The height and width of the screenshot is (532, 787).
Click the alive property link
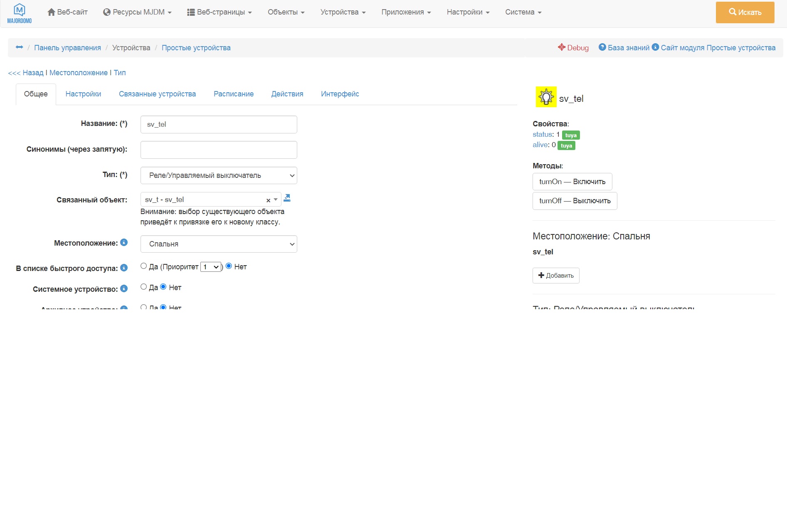point(540,145)
